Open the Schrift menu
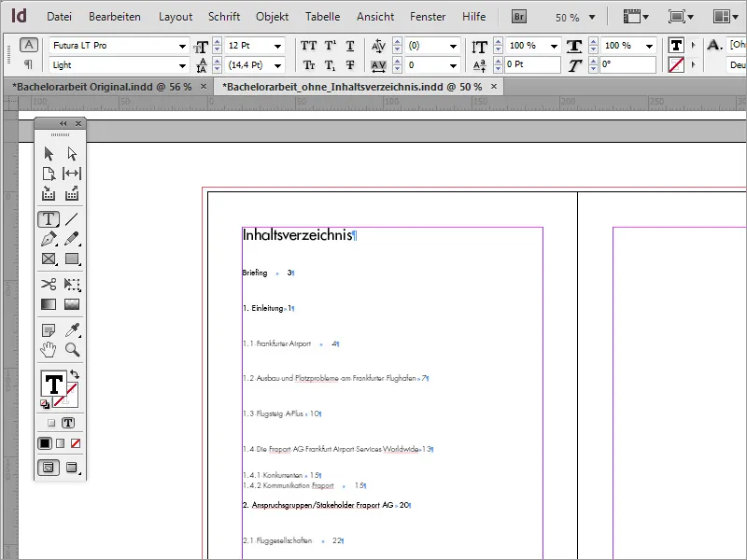The height and width of the screenshot is (560, 747). pyautogui.click(x=224, y=17)
